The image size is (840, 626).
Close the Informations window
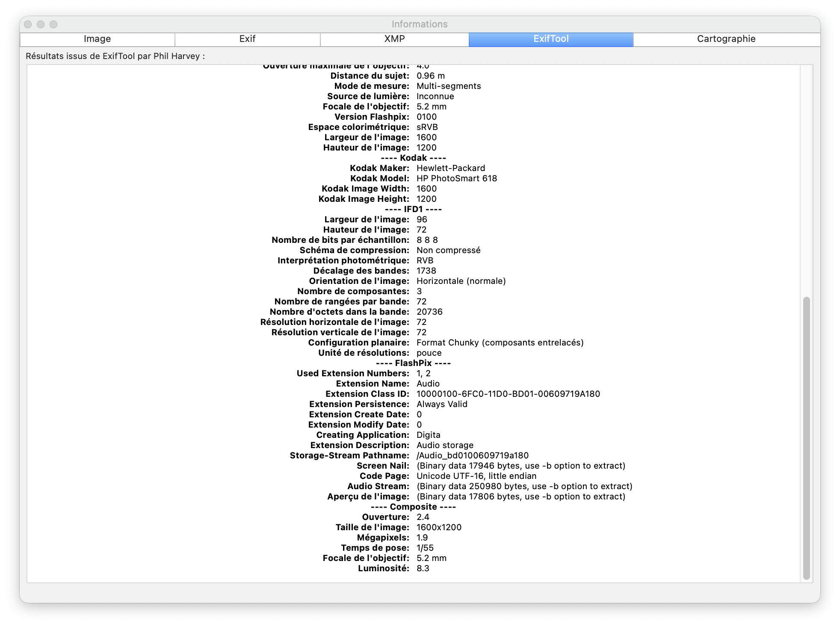28,24
